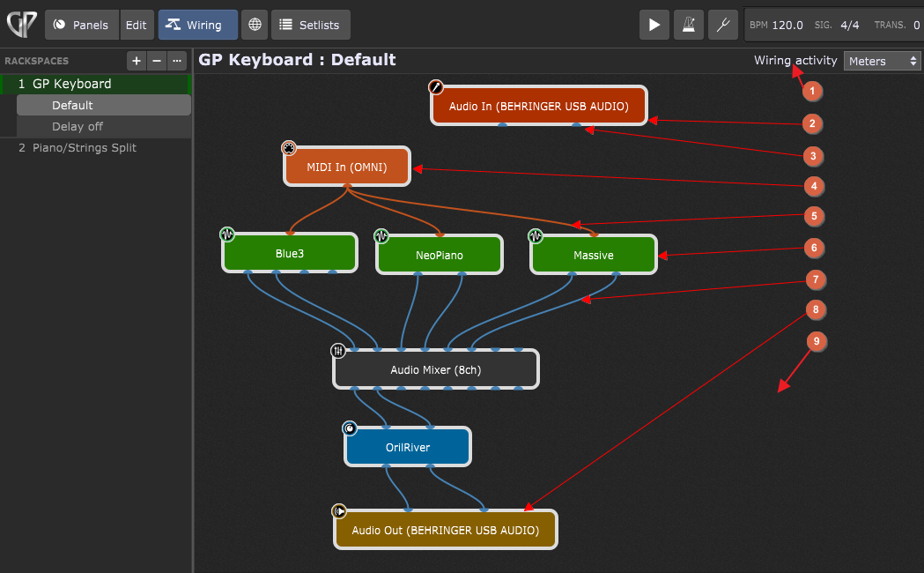Open the tuner fork icon
Image resolution: width=924 pixels, height=573 pixels.
click(x=722, y=25)
